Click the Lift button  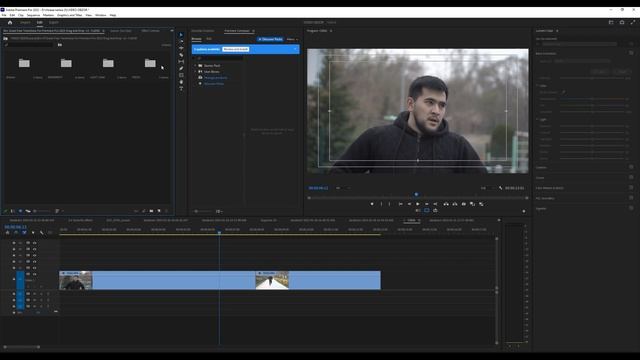coord(446,204)
